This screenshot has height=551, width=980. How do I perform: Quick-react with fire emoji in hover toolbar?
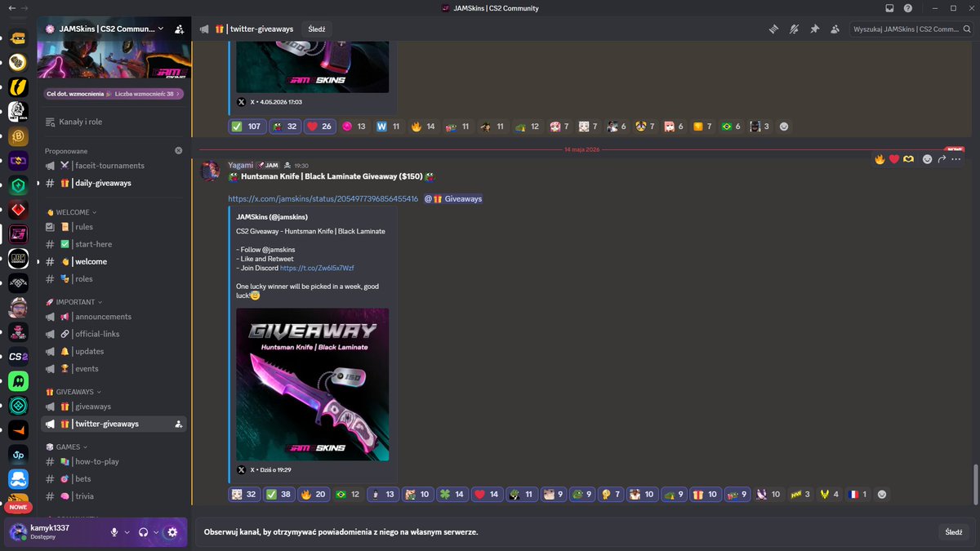(x=880, y=159)
